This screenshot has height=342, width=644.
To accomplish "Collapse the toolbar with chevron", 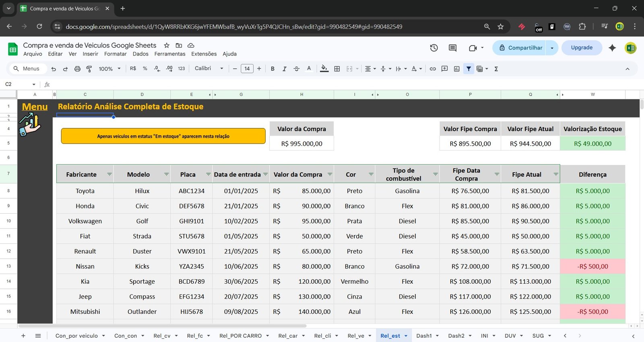I will [x=627, y=69].
